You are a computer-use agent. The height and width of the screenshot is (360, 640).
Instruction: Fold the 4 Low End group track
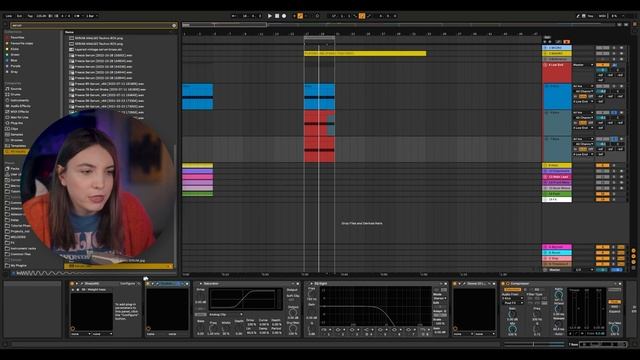tap(545, 65)
